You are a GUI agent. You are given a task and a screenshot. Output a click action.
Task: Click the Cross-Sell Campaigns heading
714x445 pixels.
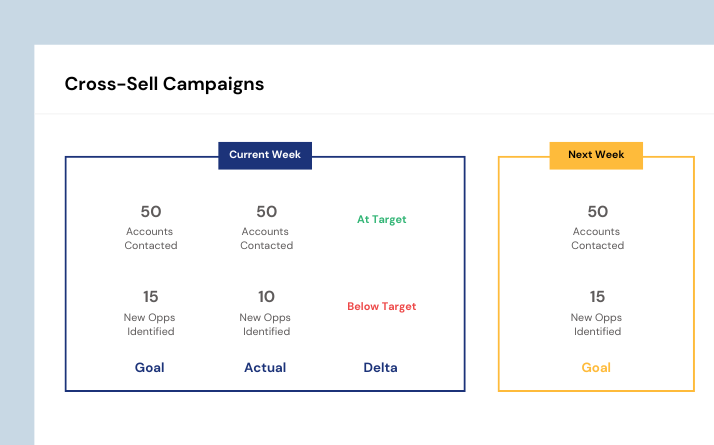(164, 84)
